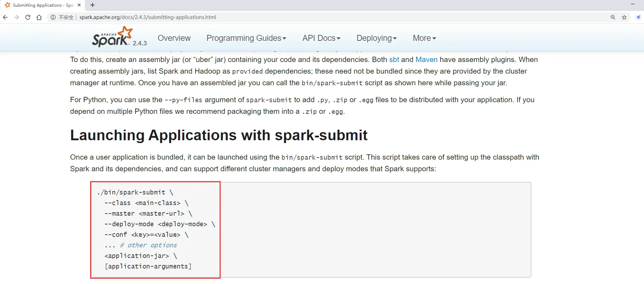644x284 pixels.
Task: Click the browser forward arrow
Action: click(17, 17)
